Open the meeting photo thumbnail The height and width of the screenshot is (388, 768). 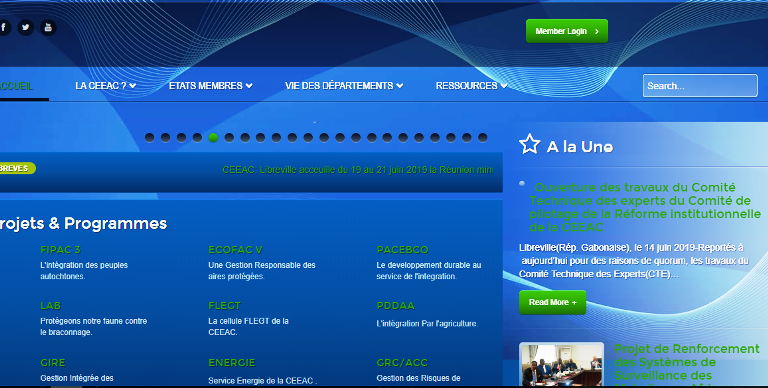[561, 364]
